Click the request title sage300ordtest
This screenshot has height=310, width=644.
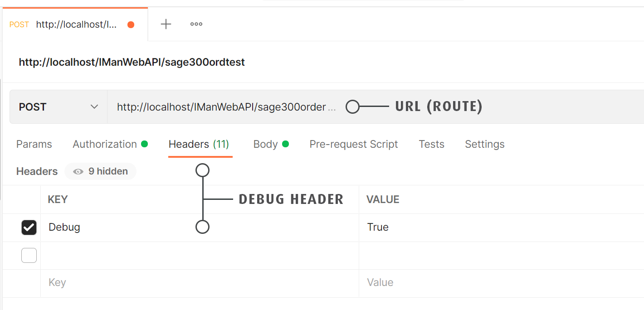[132, 62]
